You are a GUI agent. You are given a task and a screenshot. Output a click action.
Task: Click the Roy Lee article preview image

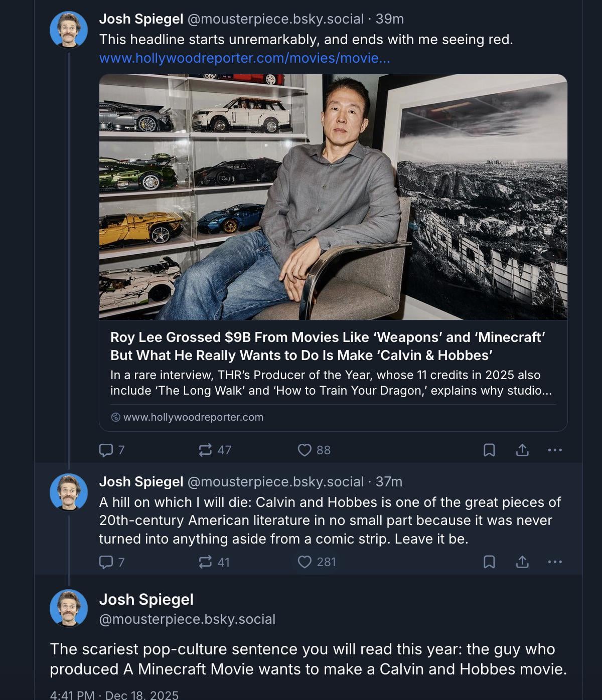[x=333, y=197]
